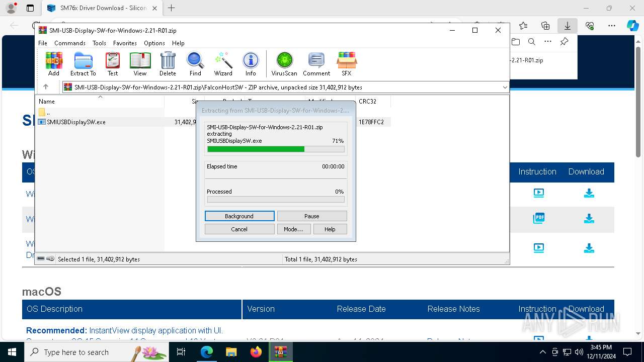Open a new browser tab

[x=171, y=8]
